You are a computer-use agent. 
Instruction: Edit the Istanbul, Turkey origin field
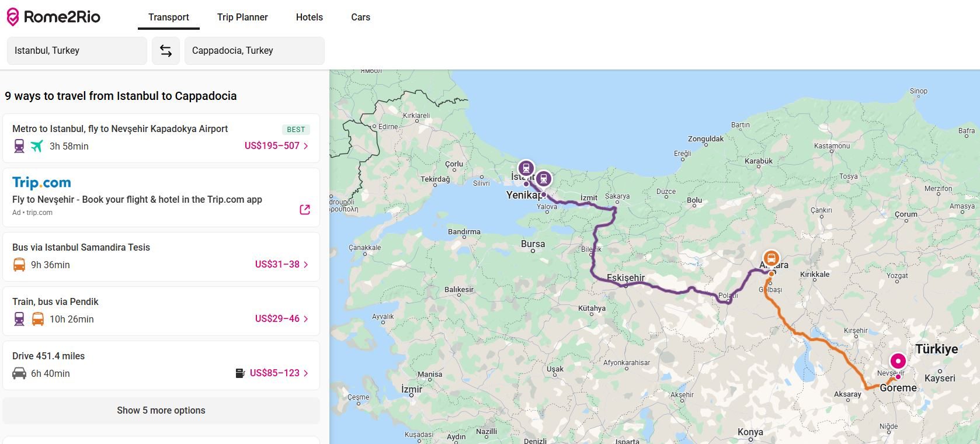[77, 51]
